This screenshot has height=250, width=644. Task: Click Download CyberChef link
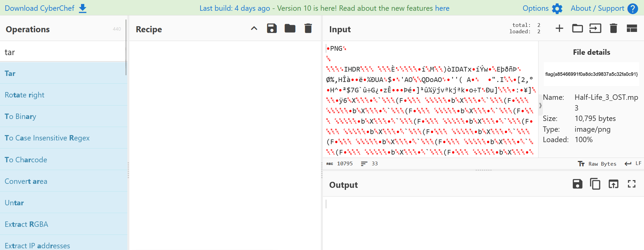[x=46, y=8]
